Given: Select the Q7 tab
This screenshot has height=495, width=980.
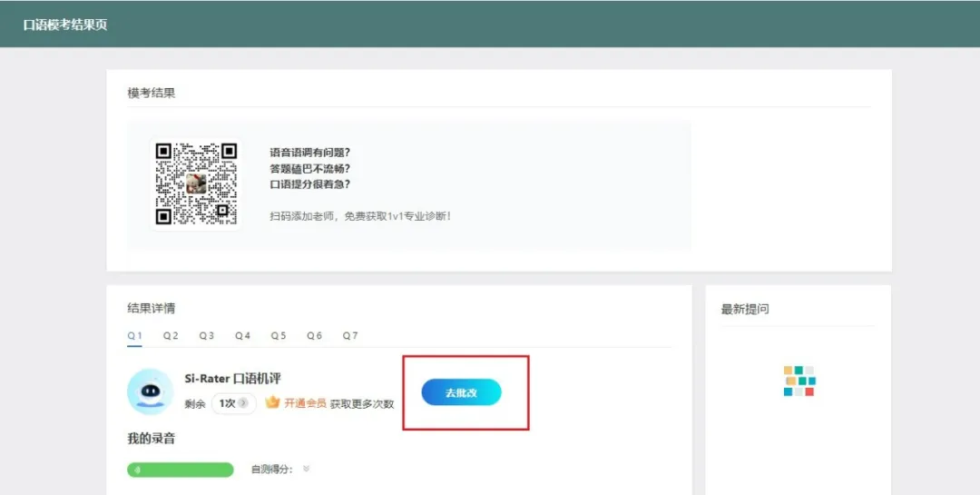Looking at the screenshot, I should coord(350,336).
